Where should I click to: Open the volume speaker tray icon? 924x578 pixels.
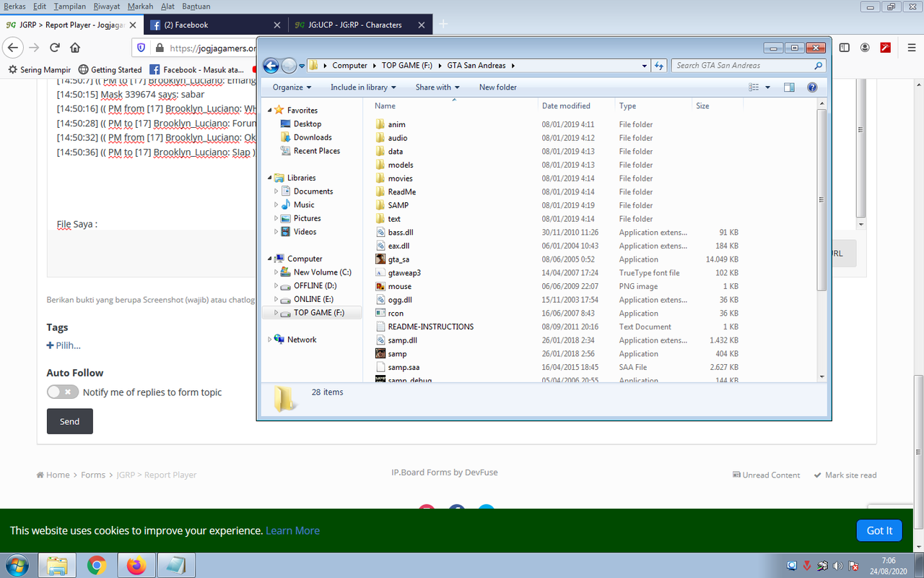pyautogui.click(x=837, y=566)
